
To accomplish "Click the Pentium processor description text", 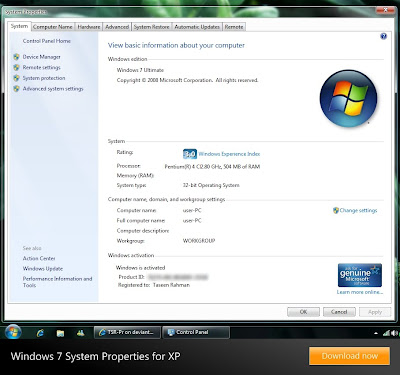I will (x=212, y=166).
